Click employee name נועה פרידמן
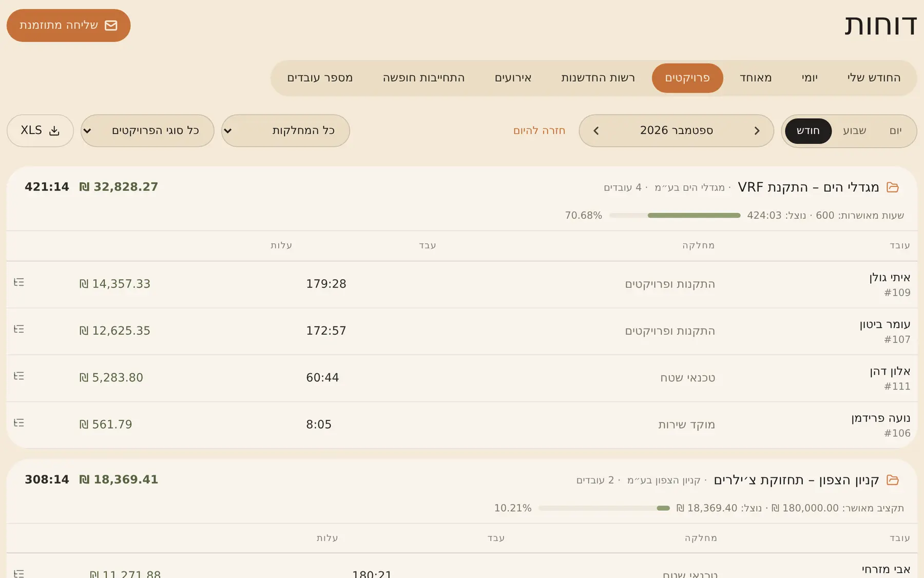This screenshot has width=924, height=578. pyautogui.click(x=881, y=418)
